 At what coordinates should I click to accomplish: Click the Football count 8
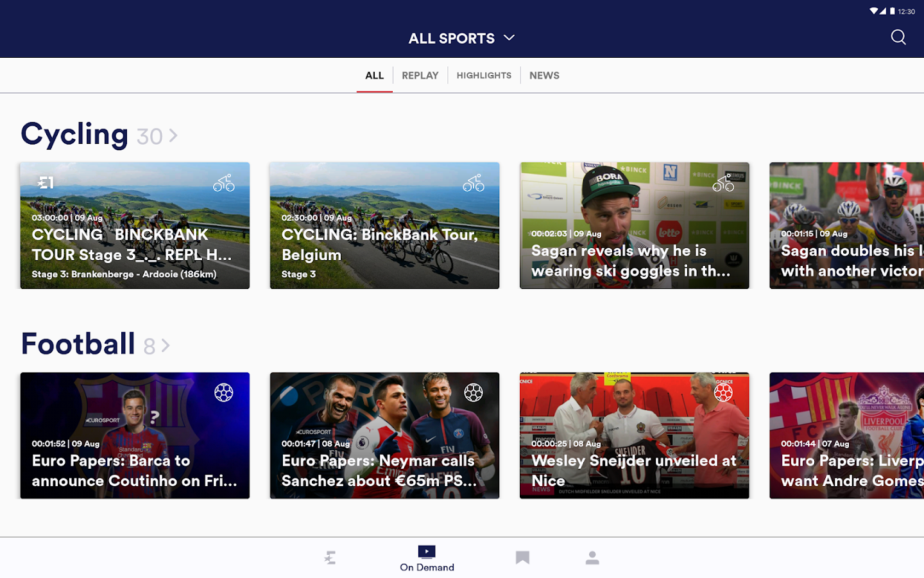click(x=150, y=347)
